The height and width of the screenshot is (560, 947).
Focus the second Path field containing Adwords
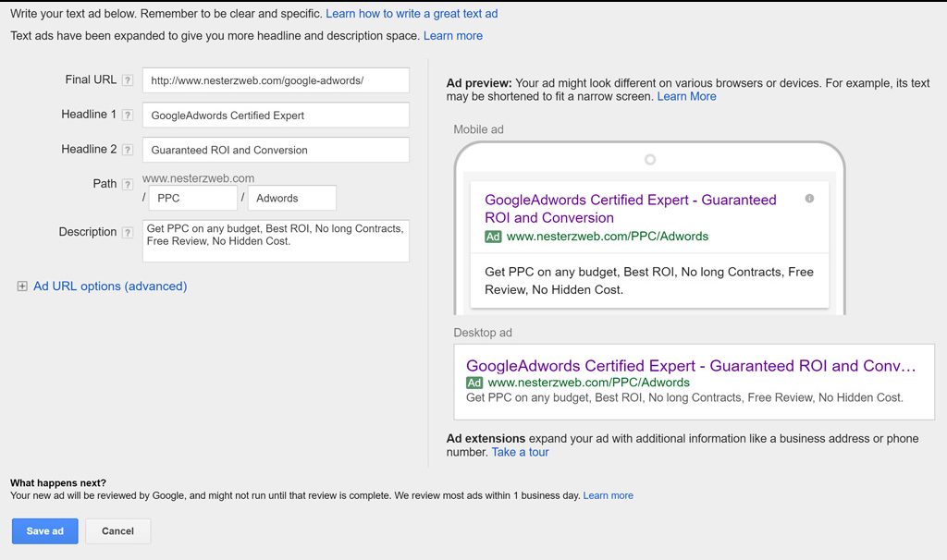[292, 198]
